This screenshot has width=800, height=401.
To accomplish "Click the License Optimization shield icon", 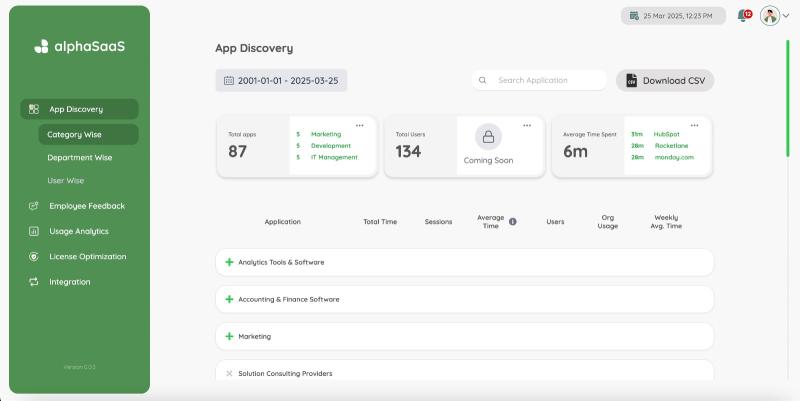I will pos(34,257).
